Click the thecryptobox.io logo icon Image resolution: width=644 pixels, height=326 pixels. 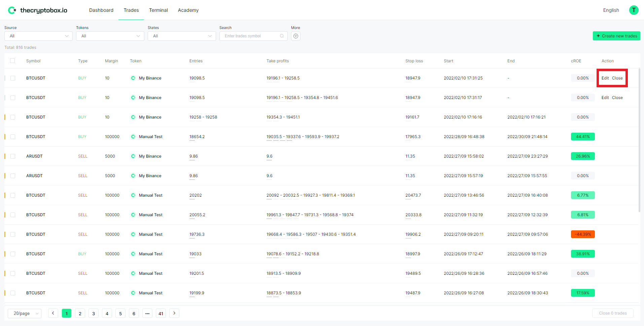[12, 10]
